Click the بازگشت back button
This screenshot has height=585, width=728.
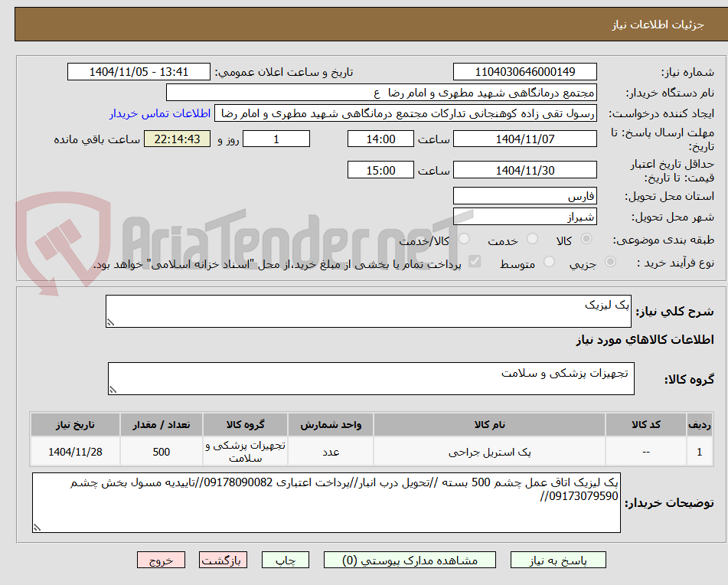click(x=223, y=560)
